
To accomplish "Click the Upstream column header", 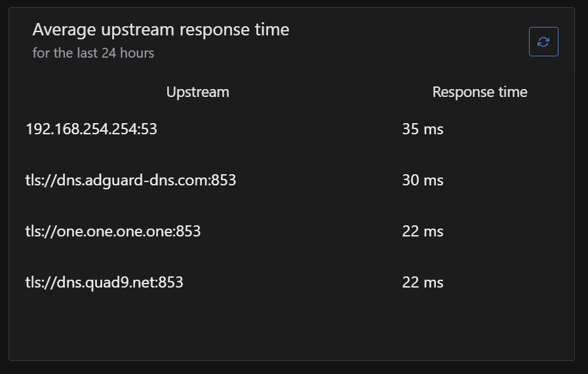I will click(x=197, y=92).
